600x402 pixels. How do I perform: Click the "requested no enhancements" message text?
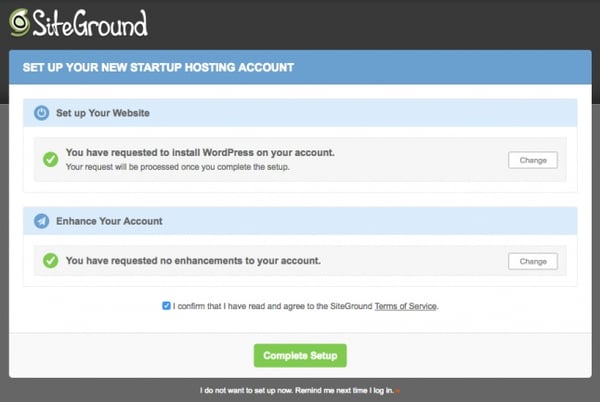[x=192, y=260]
